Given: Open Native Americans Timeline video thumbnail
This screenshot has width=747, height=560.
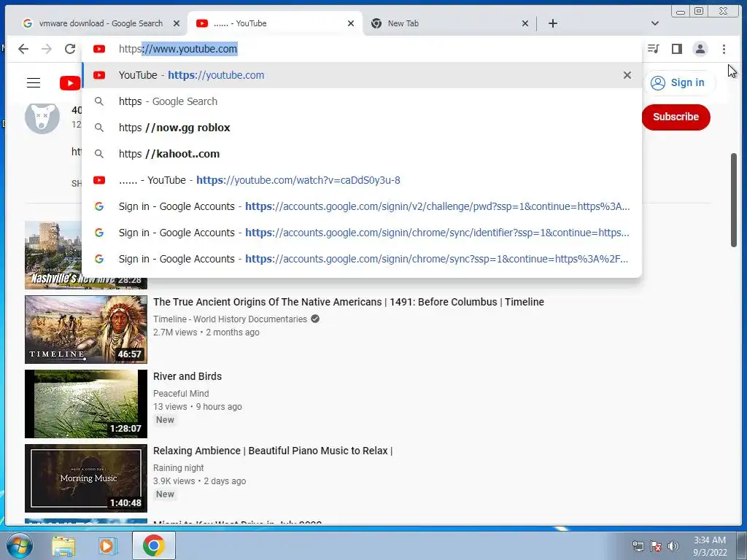Looking at the screenshot, I should 86,330.
